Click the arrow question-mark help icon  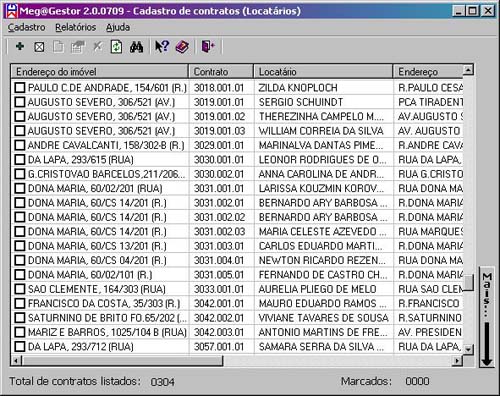(x=162, y=47)
